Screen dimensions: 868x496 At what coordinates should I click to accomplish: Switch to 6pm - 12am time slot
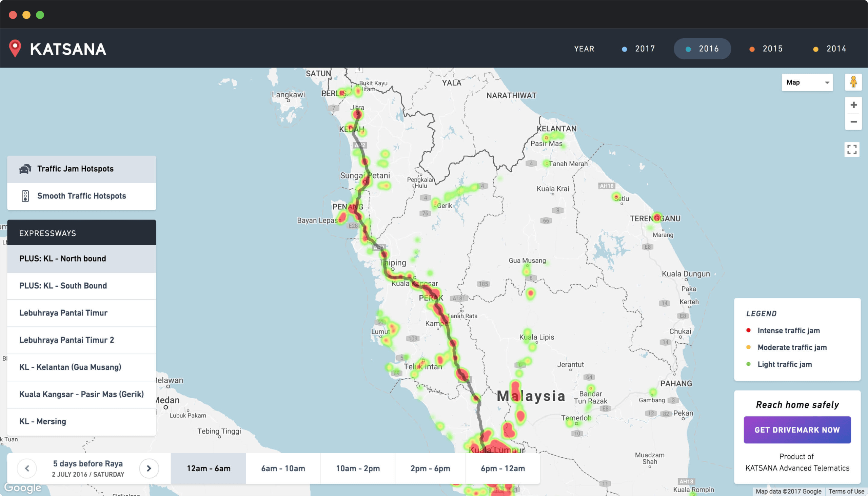[x=503, y=469]
